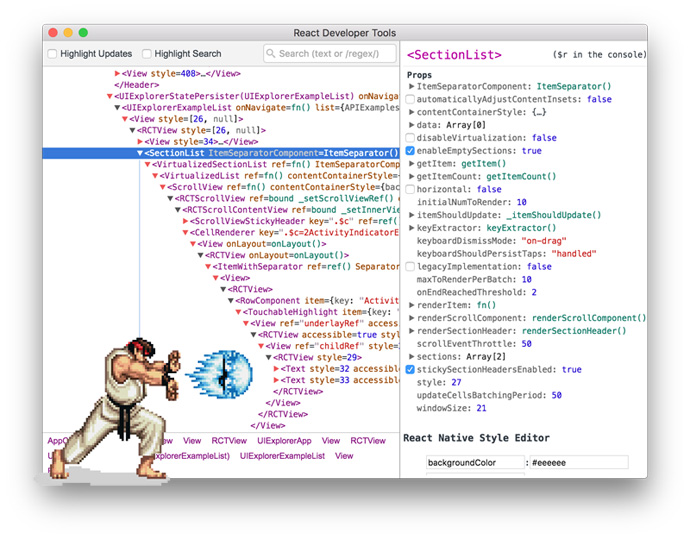
Task: Edit the onEndReachedThreshold value 2
Action: point(534,292)
